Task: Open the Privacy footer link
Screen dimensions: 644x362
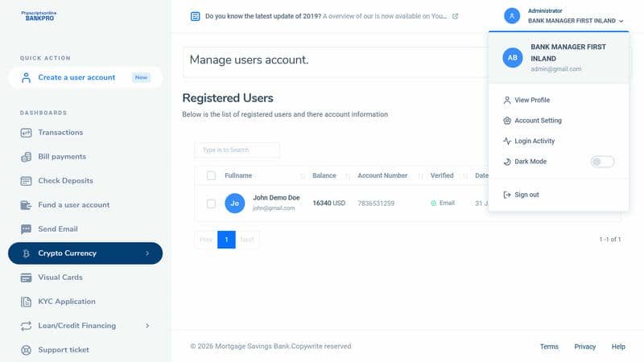Action: [585, 347]
